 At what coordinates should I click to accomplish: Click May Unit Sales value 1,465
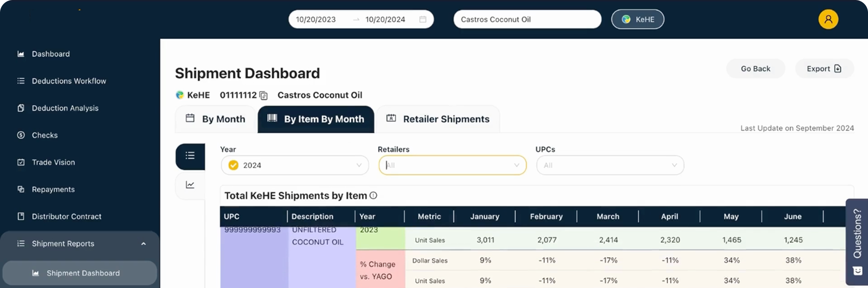pos(732,240)
